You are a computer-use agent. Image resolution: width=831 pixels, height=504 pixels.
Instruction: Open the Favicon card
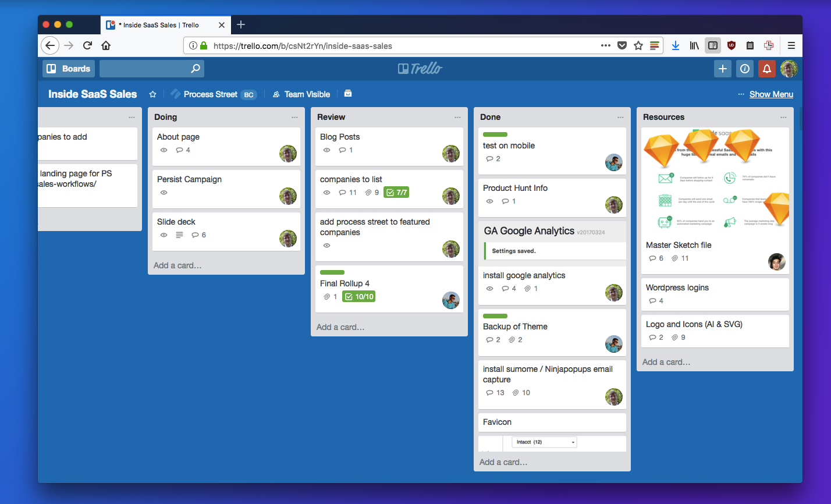552,423
